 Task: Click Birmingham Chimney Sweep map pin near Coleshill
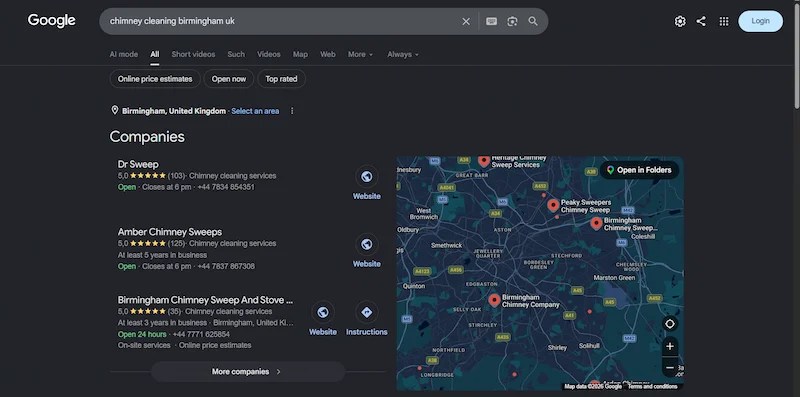596,224
